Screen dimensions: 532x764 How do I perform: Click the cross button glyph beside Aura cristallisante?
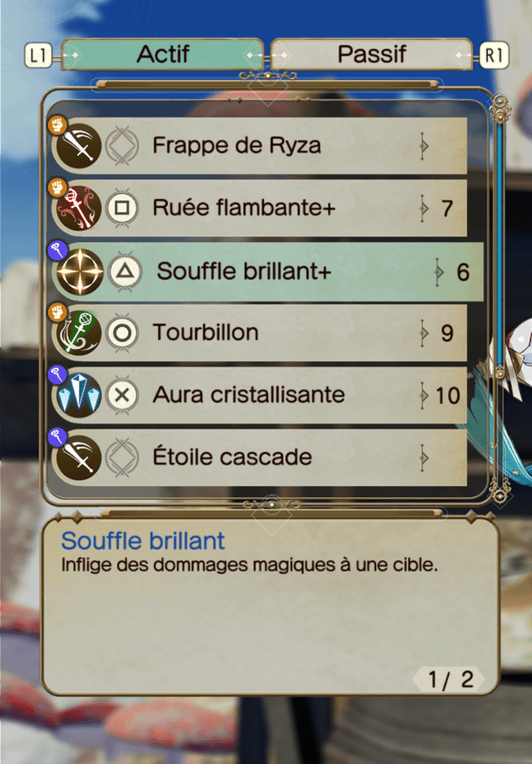click(x=121, y=395)
